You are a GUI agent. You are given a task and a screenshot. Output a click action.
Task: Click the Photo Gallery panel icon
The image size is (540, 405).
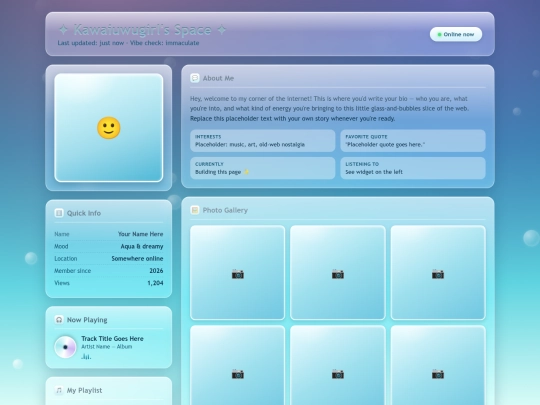(x=195, y=210)
